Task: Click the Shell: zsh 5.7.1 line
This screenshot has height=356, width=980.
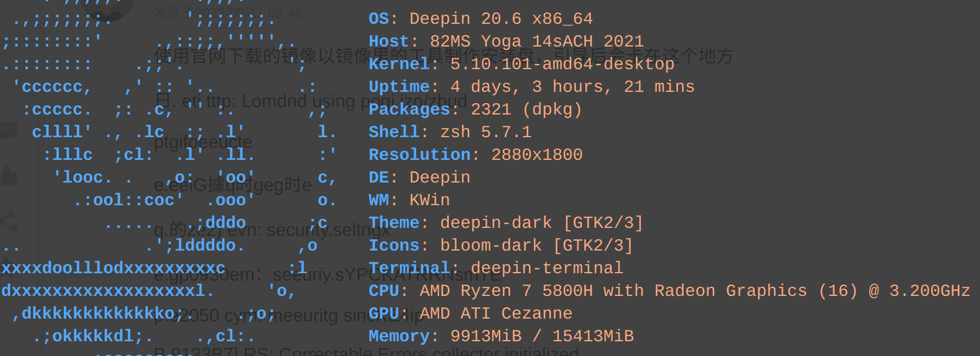Action: (x=450, y=132)
